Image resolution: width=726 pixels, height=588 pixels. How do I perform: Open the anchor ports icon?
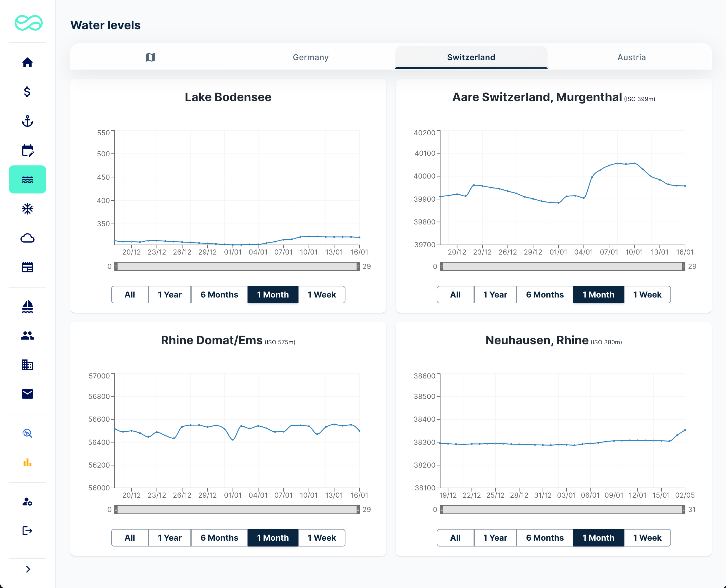(27, 121)
